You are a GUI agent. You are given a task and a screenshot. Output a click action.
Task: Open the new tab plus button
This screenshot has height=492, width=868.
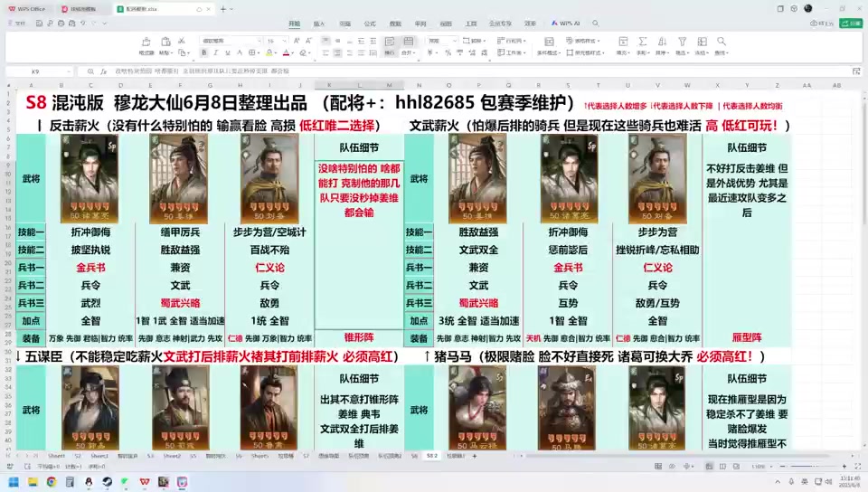coord(223,9)
